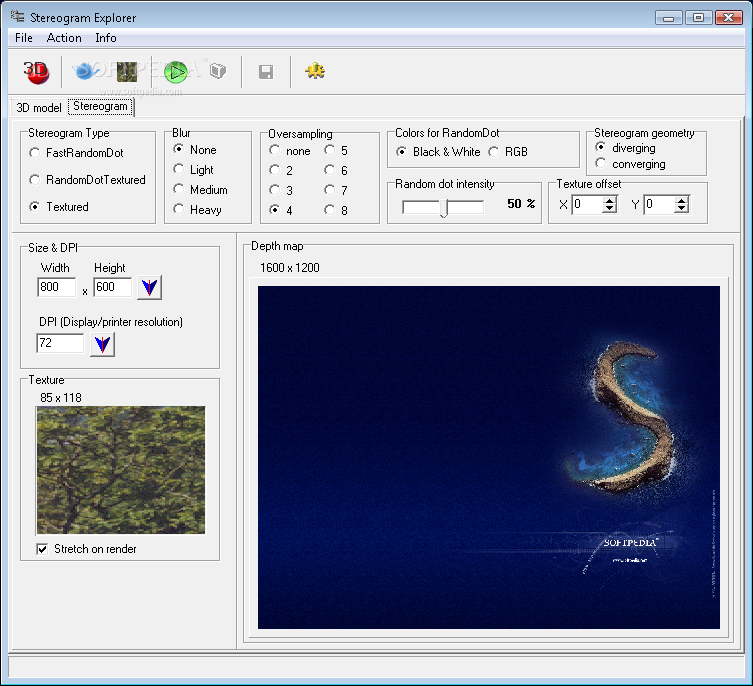Open the Info menu
Screen dimensions: 753x686
(106, 38)
